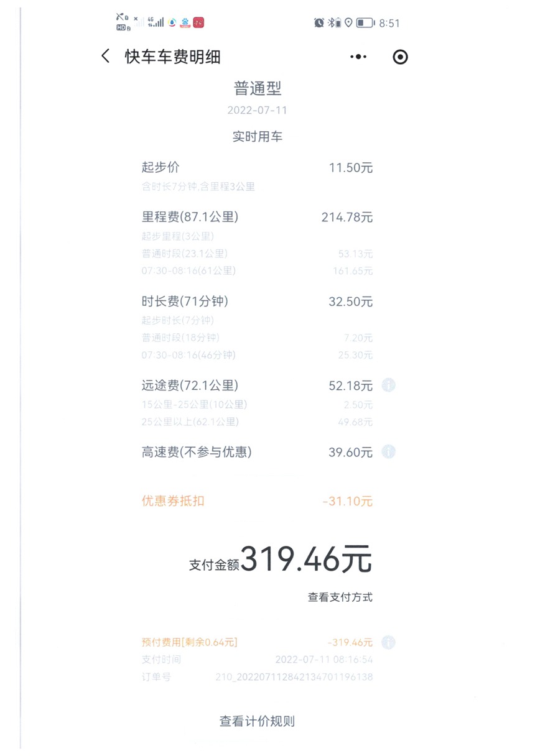Tap the 4G signal strength bars
Viewport: 535px width, 756px height.
156,22
